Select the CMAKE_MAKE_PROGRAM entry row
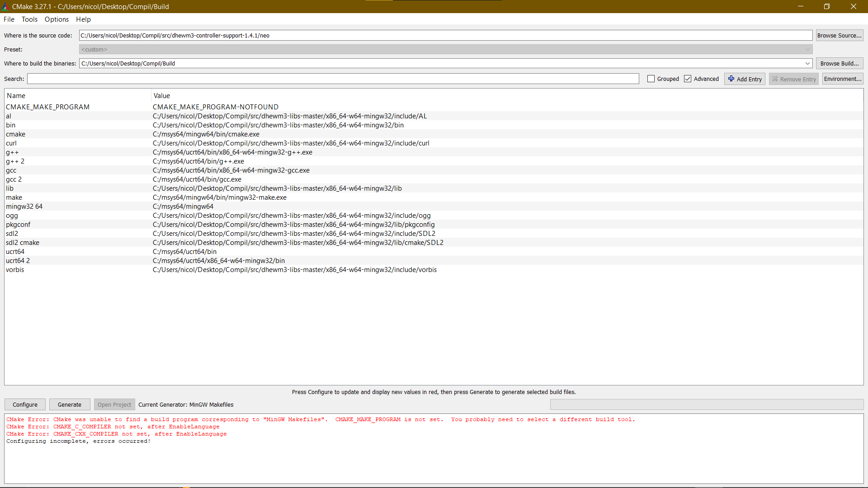Viewport: 868px width, 488px height. (47, 107)
